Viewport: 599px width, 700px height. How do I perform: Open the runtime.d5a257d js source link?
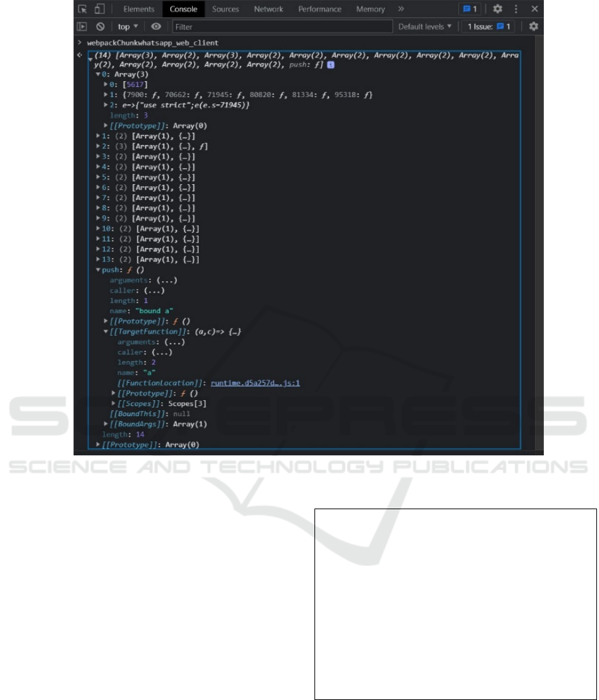click(255, 383)
